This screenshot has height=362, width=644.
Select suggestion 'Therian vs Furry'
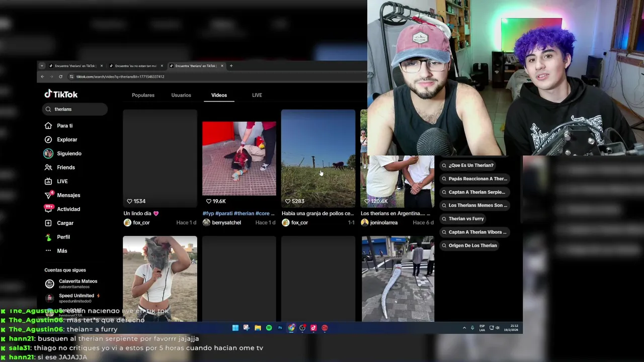point(462,219)
